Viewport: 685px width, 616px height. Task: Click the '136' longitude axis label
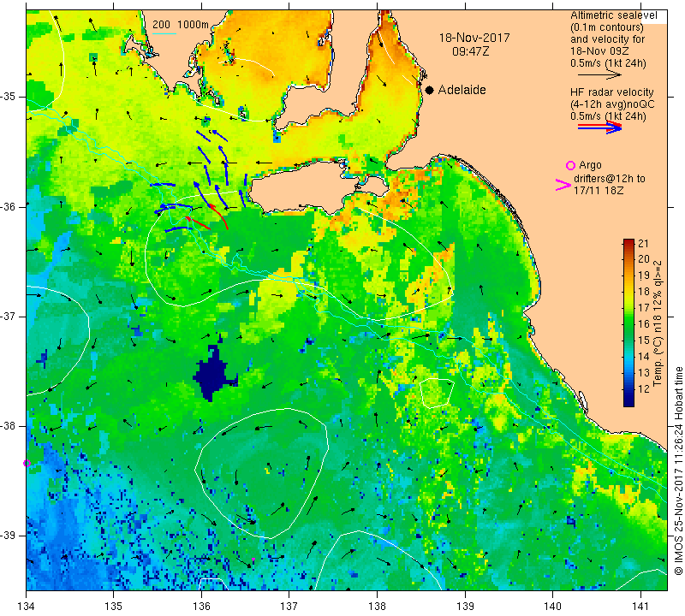(201, 606)
